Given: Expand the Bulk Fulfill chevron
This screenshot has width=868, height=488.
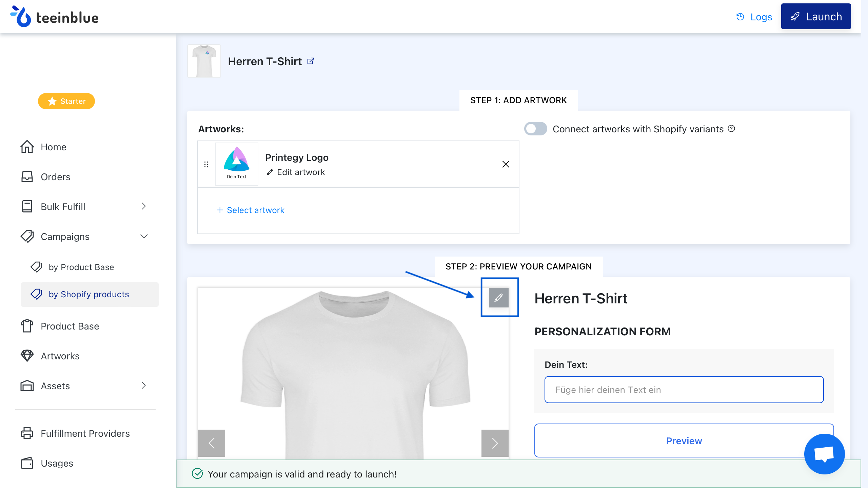Looking at the screenshot, I should (144, 206).
